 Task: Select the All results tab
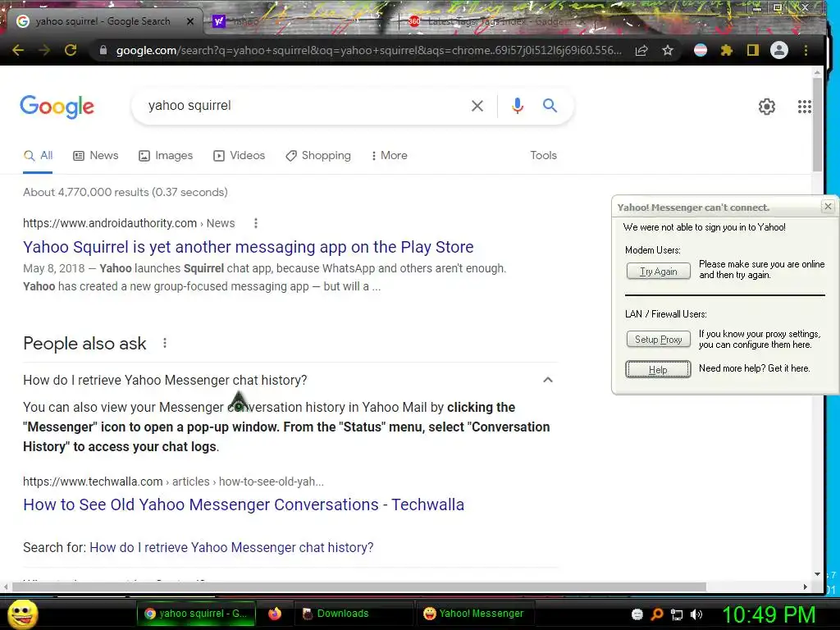pyautogui.click(x=38, y=155)
